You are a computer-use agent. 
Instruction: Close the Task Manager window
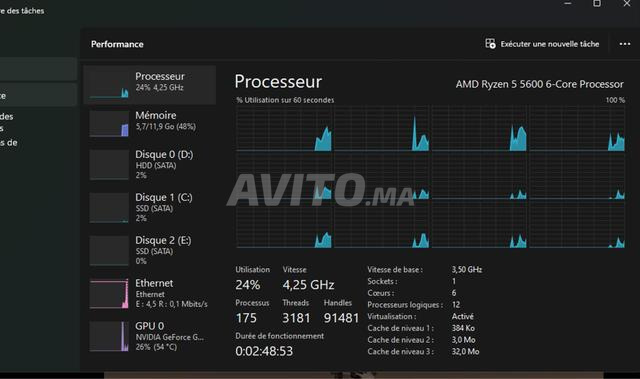[x=627, y=4]
